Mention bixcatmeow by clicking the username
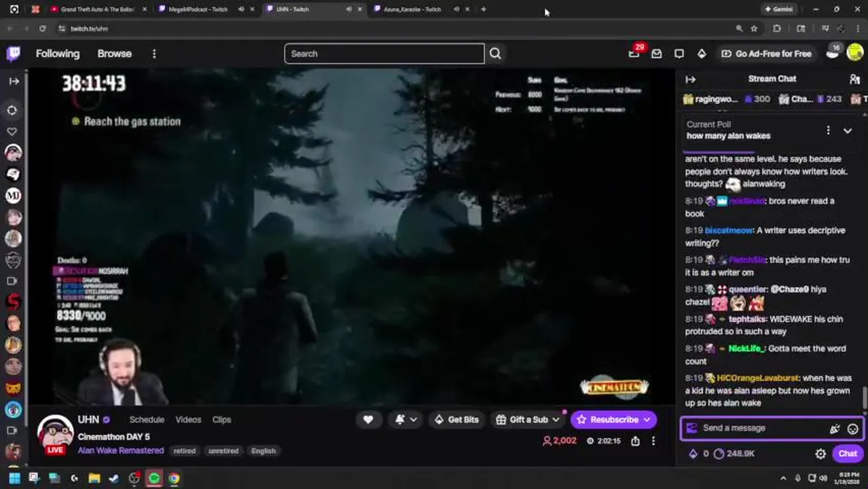868x489 pixels. (x=729, y=230)
